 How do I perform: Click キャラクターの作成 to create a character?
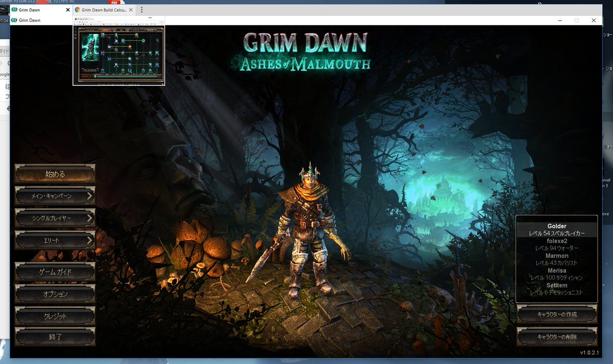tap(557, 314)
